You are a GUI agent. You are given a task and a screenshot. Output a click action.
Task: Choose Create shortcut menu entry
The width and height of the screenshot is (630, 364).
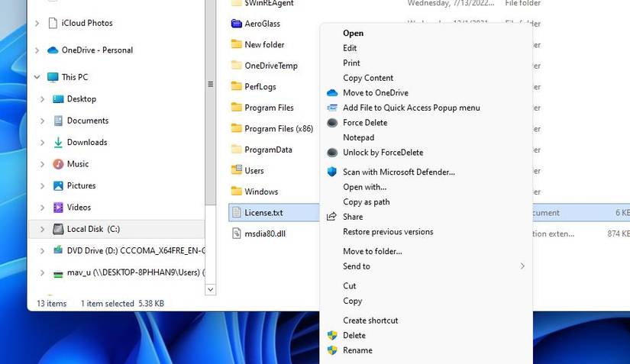pyautogui.click(x=370, y=321)
